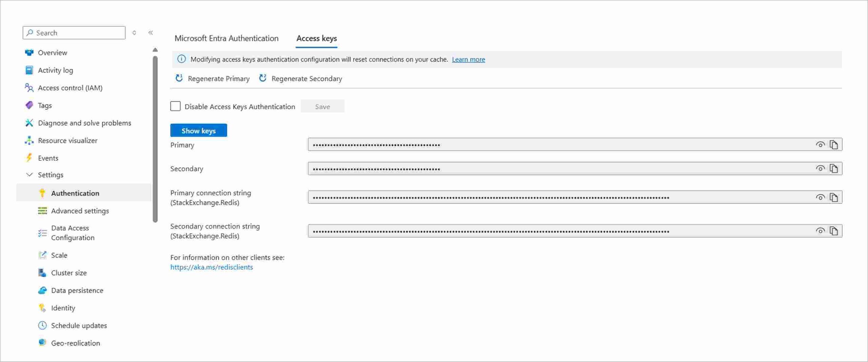Reveal the Secondary connection string value
The image size is (868, 362).
pyautogui.click(x=820, y=231)
